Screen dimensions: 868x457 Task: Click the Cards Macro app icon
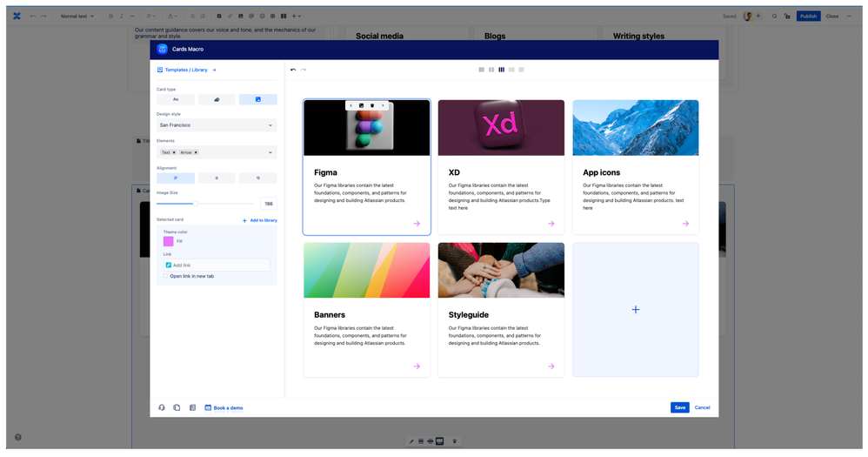pos(162,50)
